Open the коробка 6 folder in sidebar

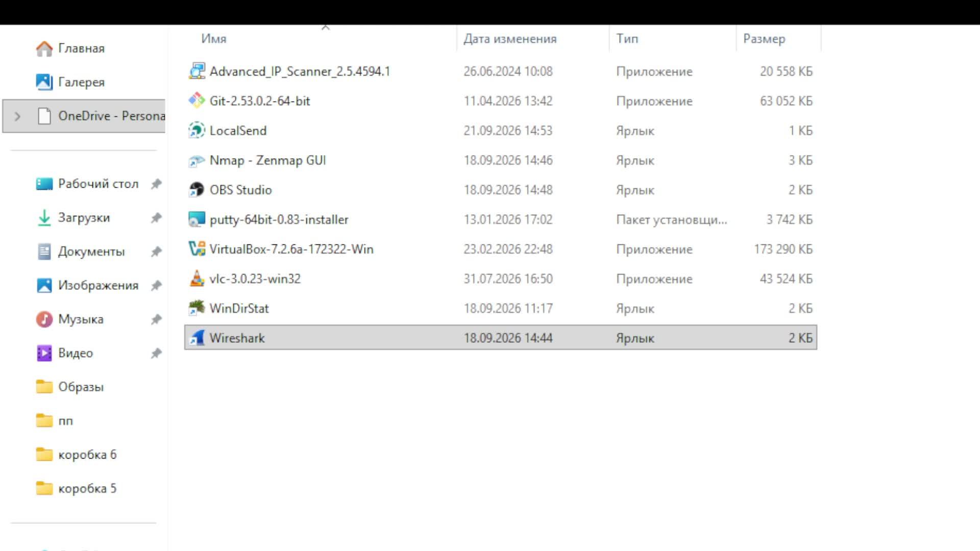(x=87, y=454)
